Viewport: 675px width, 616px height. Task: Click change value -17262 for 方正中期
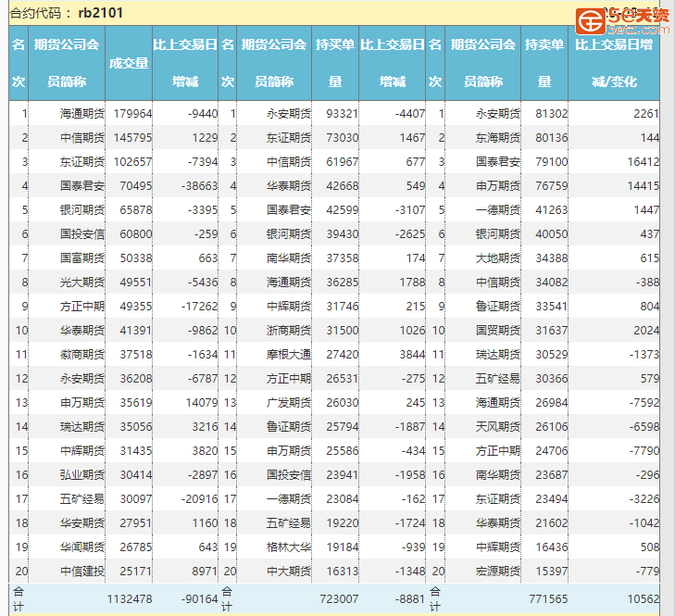[200, 307]
